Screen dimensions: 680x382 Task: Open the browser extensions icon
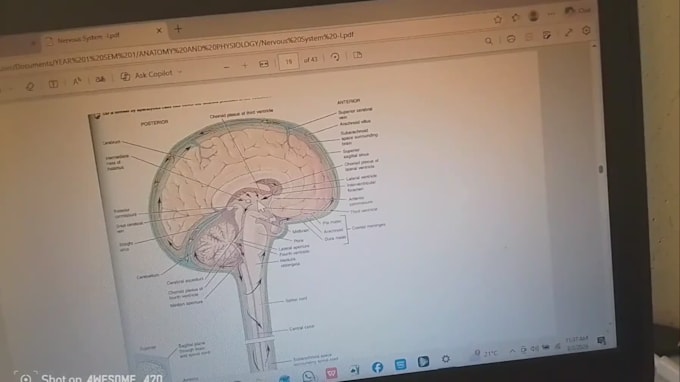(x=515, y=17)
